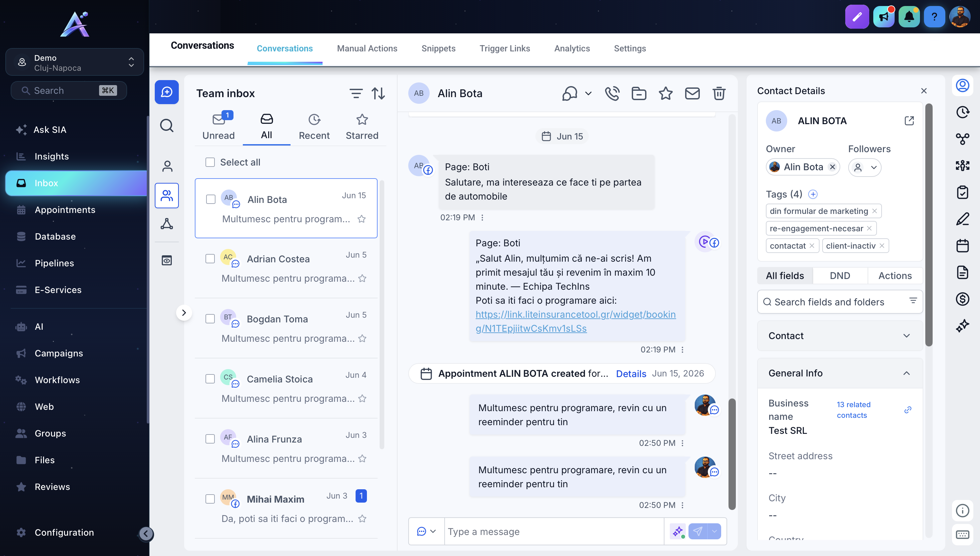
Task: Tick the Bogdan Toma conversation checkbox
Action: (x=210, y=318)
